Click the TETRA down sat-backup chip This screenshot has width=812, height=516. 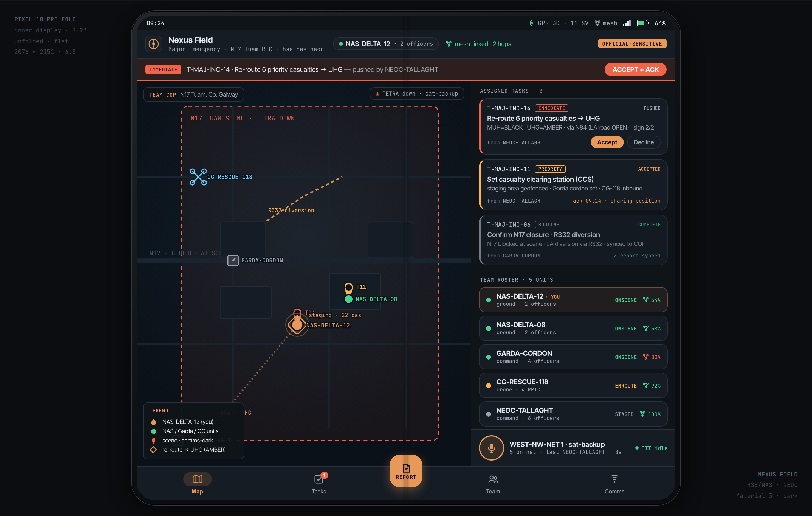417,94
